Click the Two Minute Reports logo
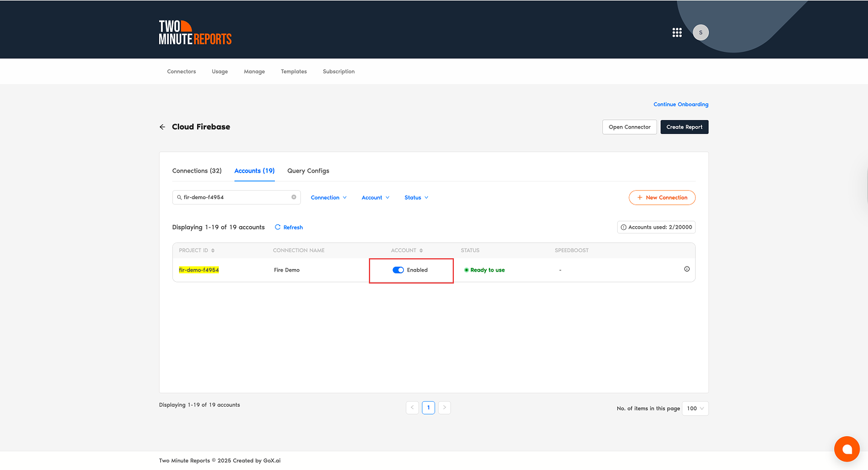 [x=195, y=33]
